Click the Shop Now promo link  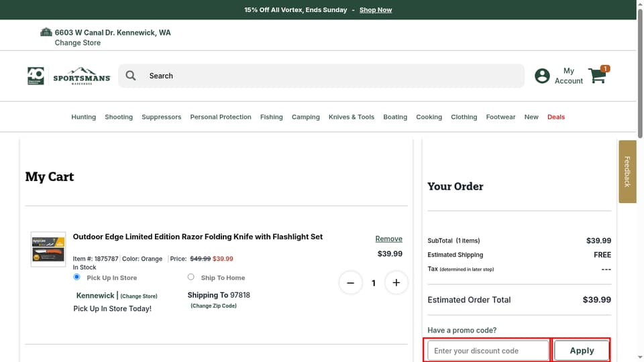pos(376,10)
